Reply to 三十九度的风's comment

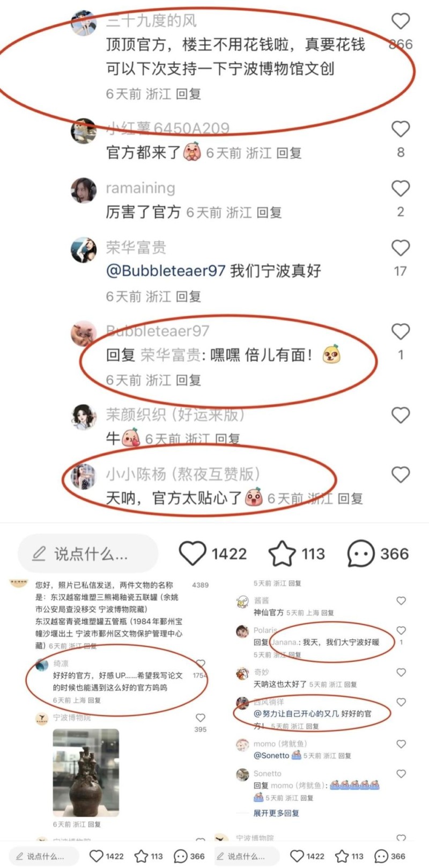pos(188,94)
